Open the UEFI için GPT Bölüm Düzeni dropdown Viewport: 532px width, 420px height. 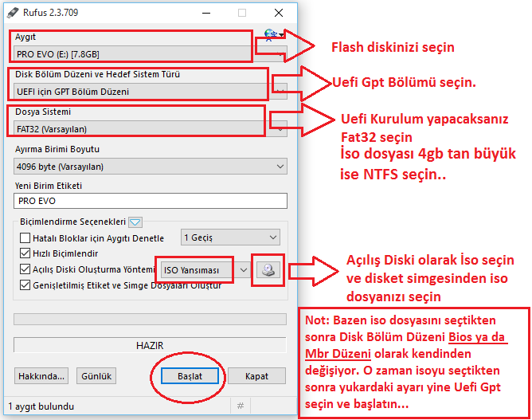click(x=151, y=92)
